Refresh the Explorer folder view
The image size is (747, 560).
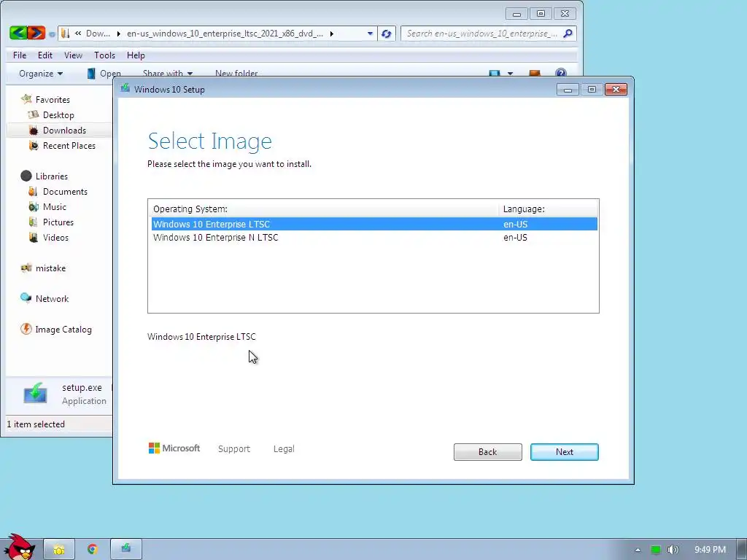[x=387, y=34]
